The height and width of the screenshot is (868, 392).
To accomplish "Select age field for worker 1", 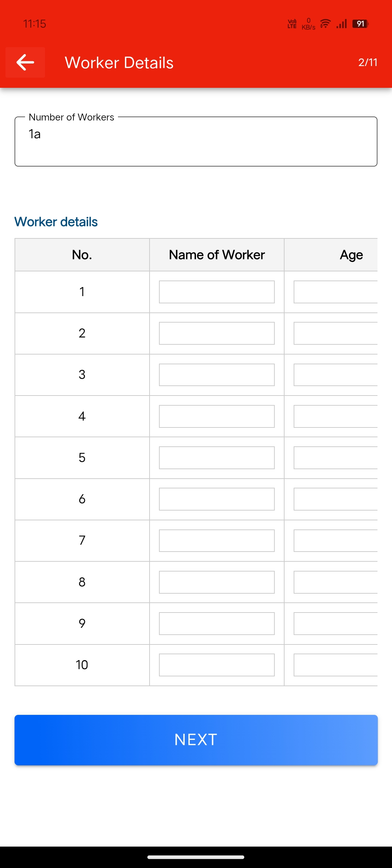I will 336,292.
